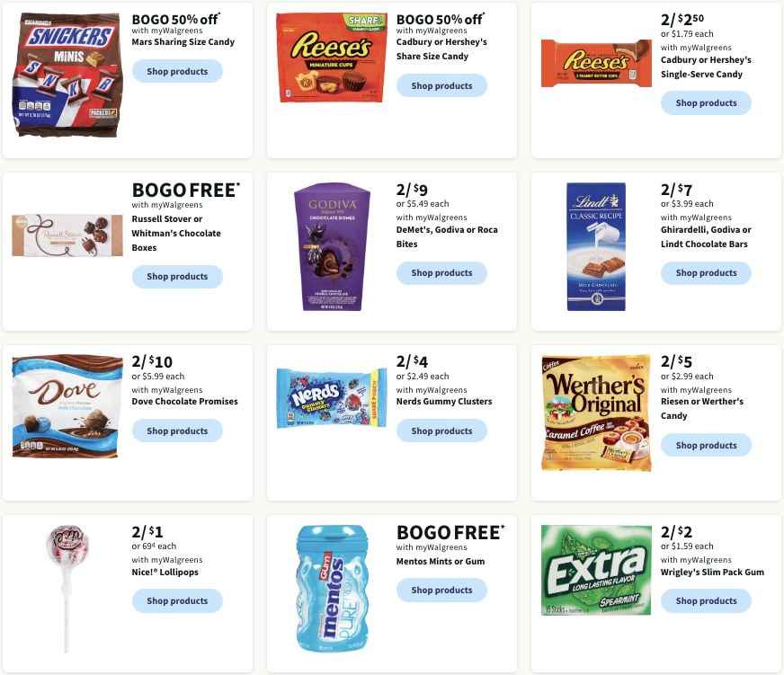The height and width of the screenshot is (675, 784).
Task: Click Shop products for Mars Sharing Size Candy
Action: tap(177, 71)
